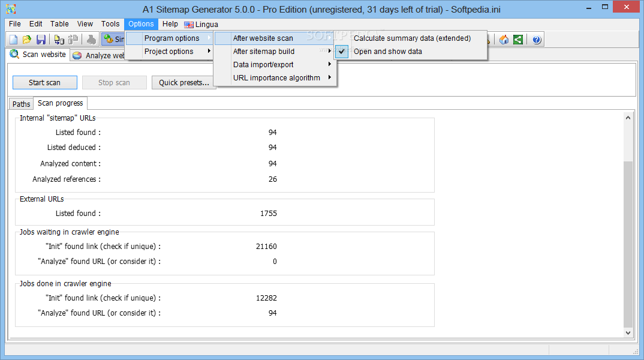Image resolution: width=644 pixels, height=360 pixels.
Task: Click Jobs waiting in crawler engine title
Action: pos(70,232)
